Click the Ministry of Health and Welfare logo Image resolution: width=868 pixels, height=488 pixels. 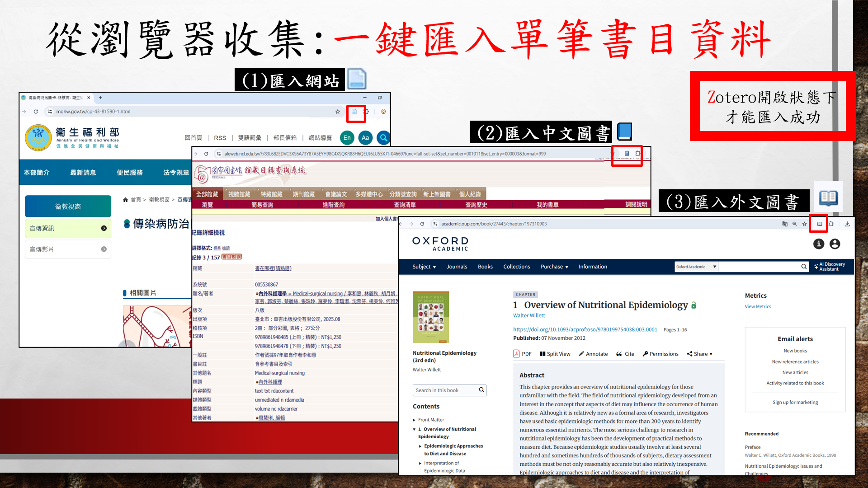(x=72, y=138)
